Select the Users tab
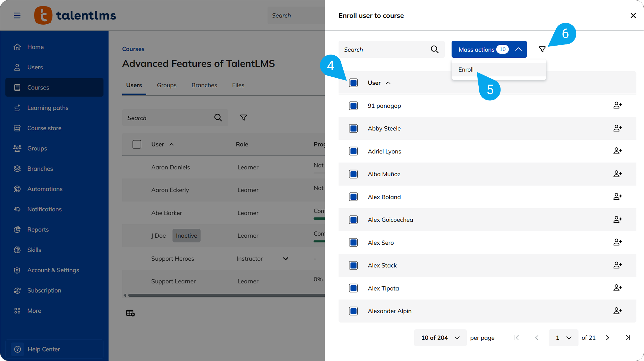This screenshot has width=644, height=361. (134, 85)
